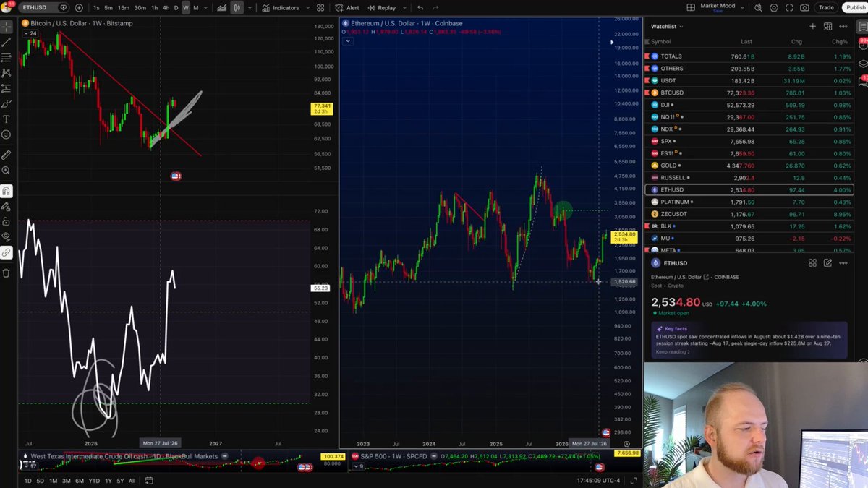Toggle hide all drawings eye icon

(6, 236)
